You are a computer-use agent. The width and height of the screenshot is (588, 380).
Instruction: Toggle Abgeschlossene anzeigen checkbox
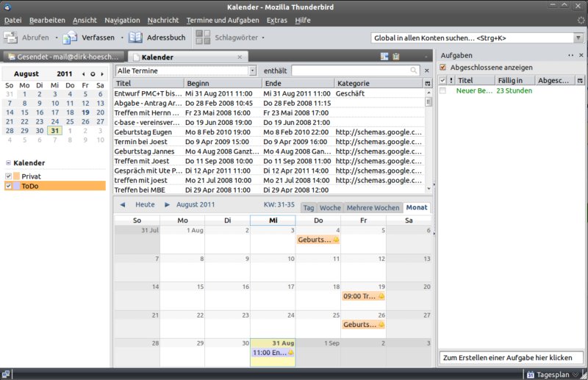(x=443, y=68)
